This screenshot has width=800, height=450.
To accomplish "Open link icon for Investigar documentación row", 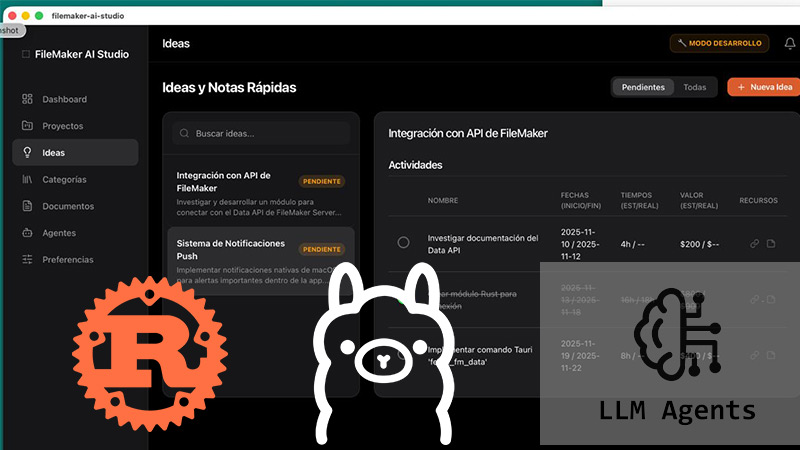I will pos(754,244).
